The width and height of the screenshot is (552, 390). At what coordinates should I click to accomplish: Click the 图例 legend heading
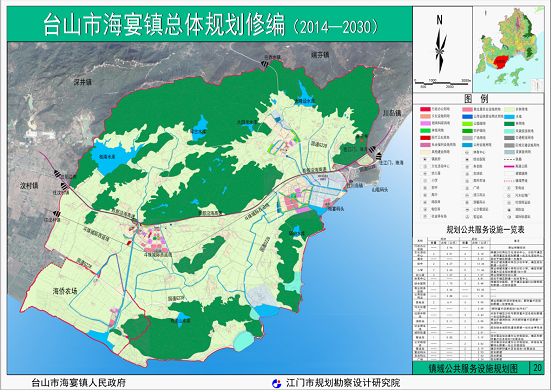478,98
